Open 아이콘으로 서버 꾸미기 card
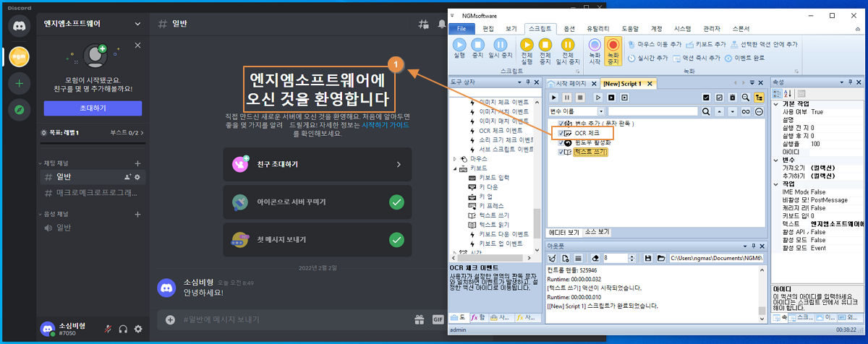The width and height of the screenshot is (868, 344). click(317, 202)
